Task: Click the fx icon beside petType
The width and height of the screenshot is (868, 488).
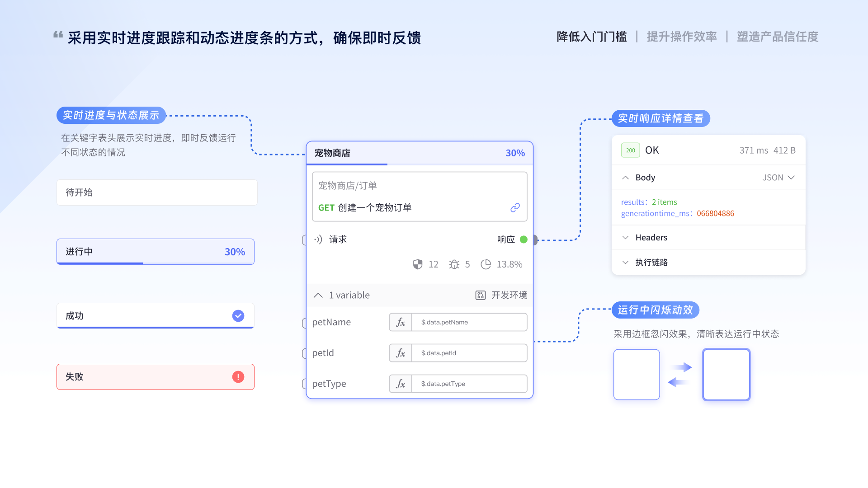Action: pos(401,384)
